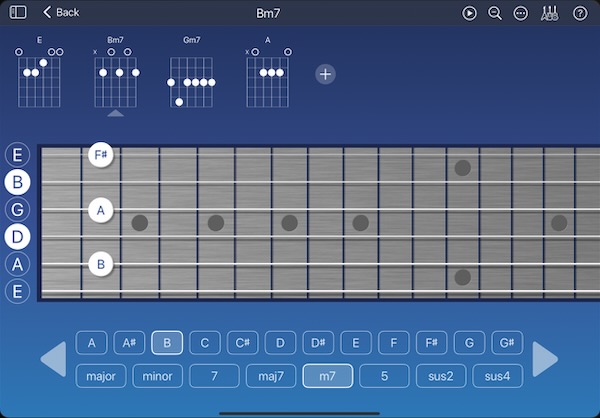
Task: Select the Gm7 chord diagram
Action: tap(191, 72)
